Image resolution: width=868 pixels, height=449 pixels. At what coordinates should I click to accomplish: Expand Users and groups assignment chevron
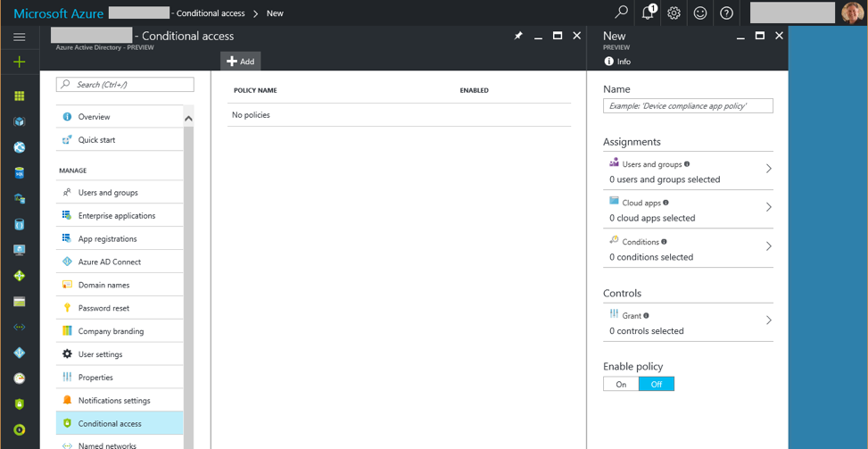point(768,169)
